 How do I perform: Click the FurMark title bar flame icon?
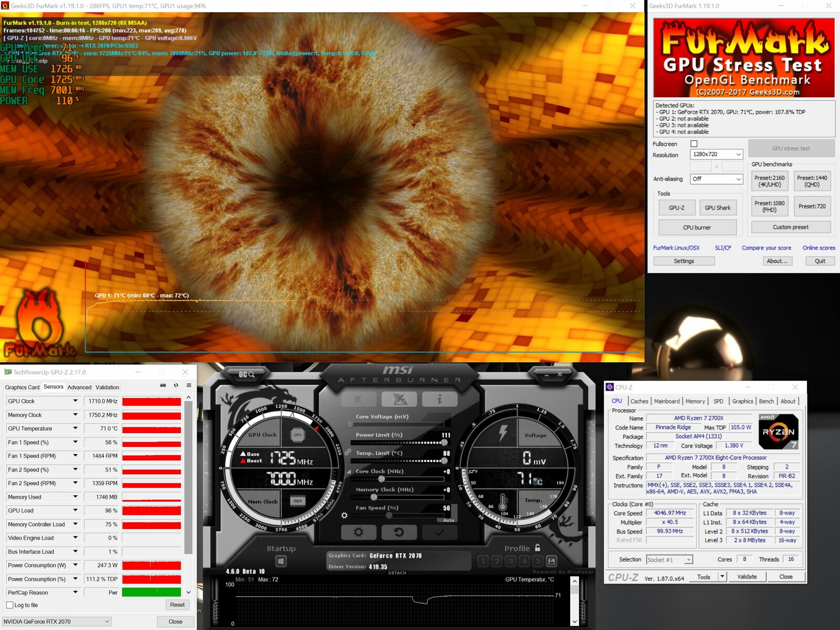(5, 6)
